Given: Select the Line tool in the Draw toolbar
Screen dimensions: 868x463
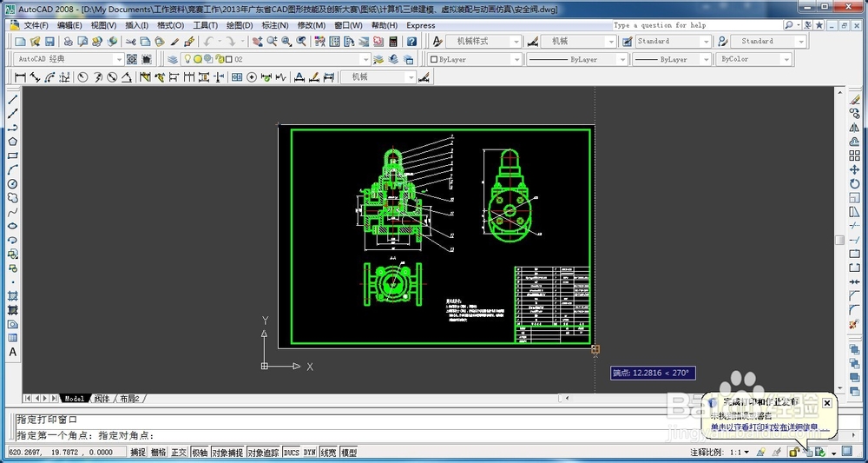Looking at the screenshot, I should [12, 99].
